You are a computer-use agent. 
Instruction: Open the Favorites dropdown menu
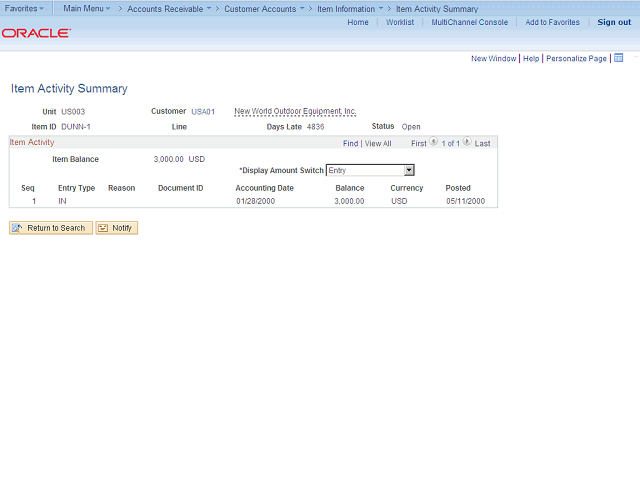(24, 8)
